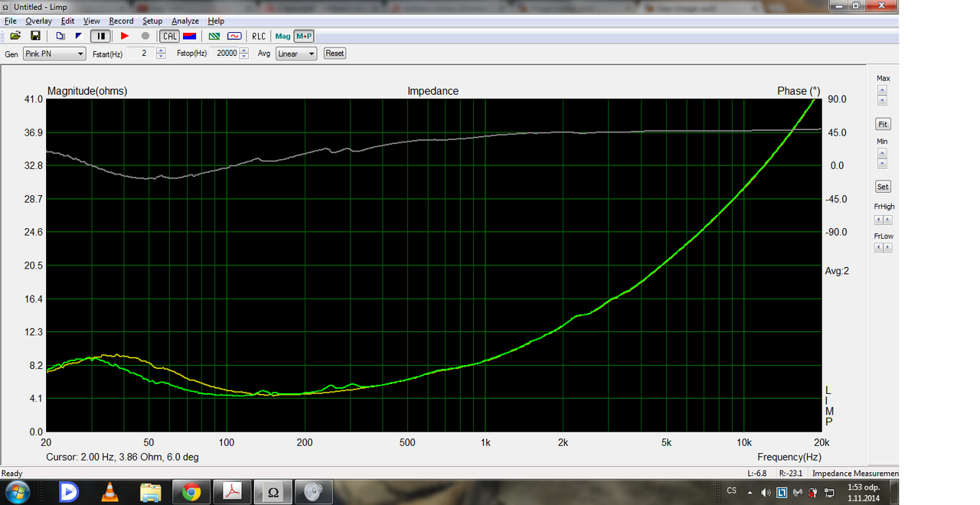The image size is (980, 505).
Task: Toggle the pause button in the toolbar
Action: point(100,36)
